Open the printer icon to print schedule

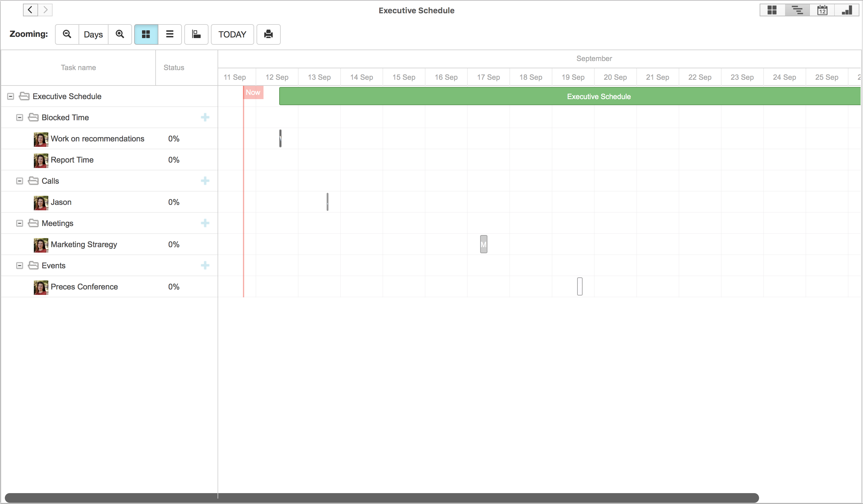point(269,34)
